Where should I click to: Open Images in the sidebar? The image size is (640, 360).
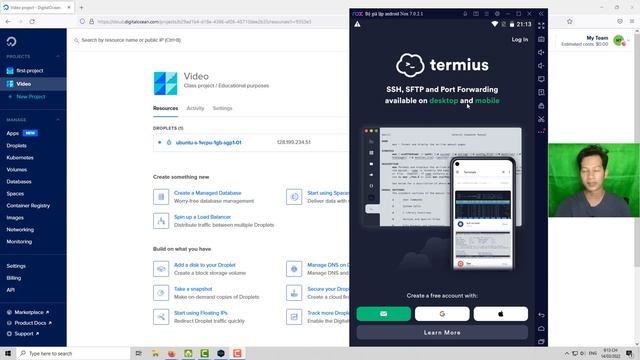tap(15, 218)
